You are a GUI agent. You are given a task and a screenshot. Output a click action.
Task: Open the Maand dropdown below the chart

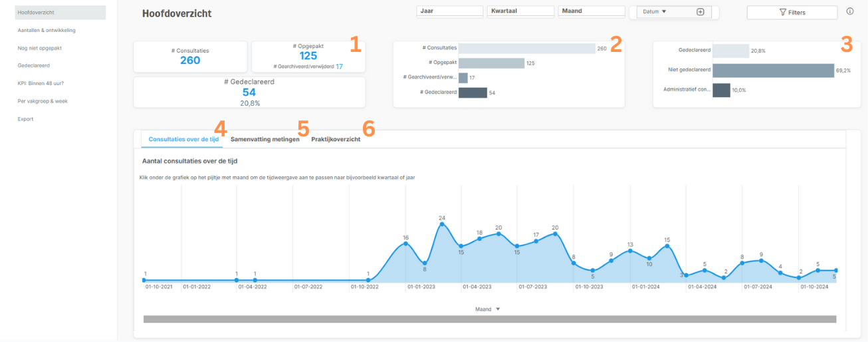487,309
